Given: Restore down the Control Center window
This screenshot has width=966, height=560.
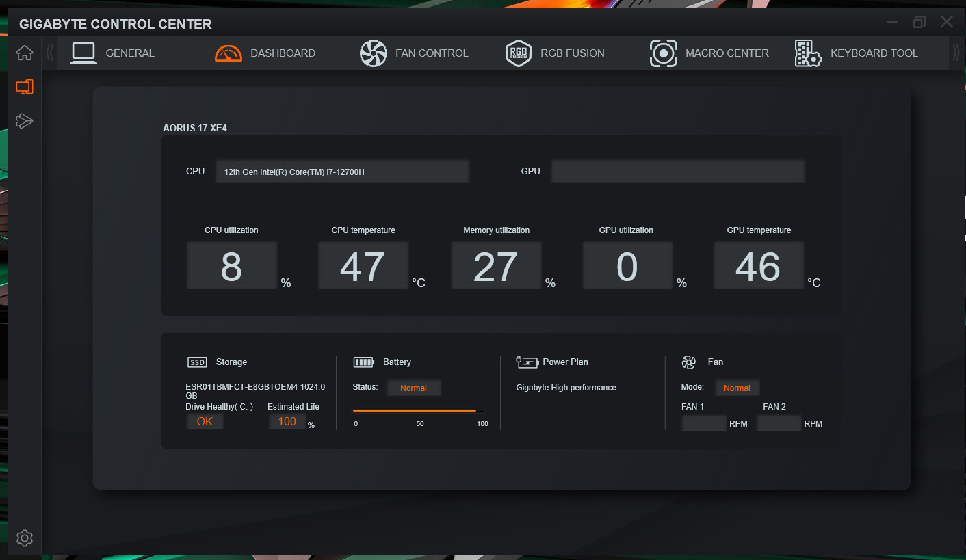Looking at the screenshot, I should (x=919, y=22).
